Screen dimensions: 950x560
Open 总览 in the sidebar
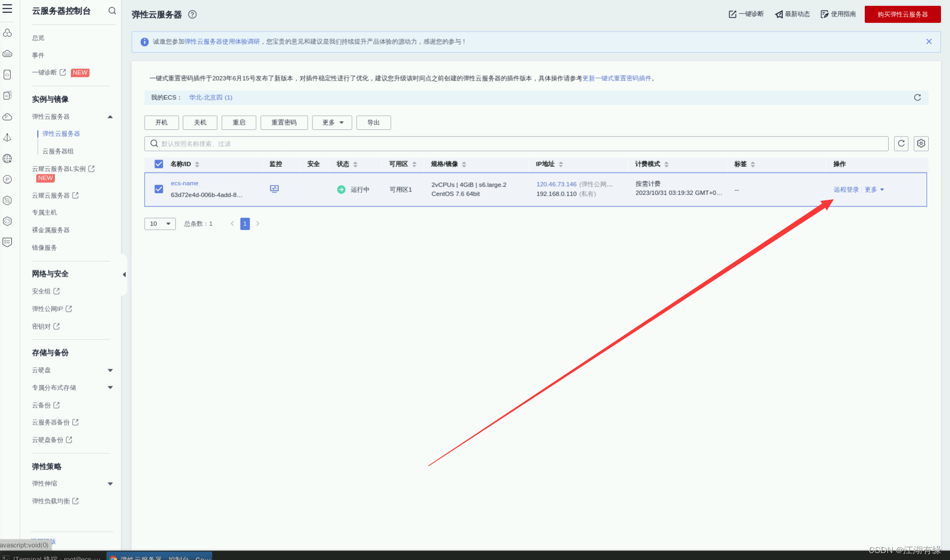tap(38, 38)
